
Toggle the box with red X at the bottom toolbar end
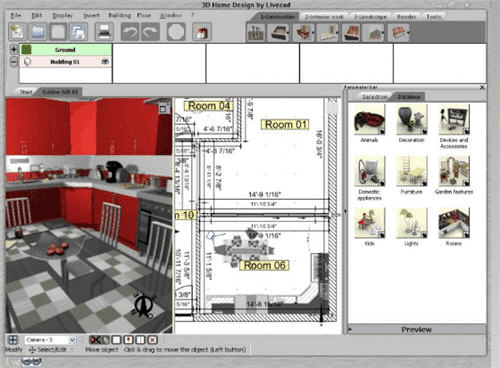(x=152, y=340)
